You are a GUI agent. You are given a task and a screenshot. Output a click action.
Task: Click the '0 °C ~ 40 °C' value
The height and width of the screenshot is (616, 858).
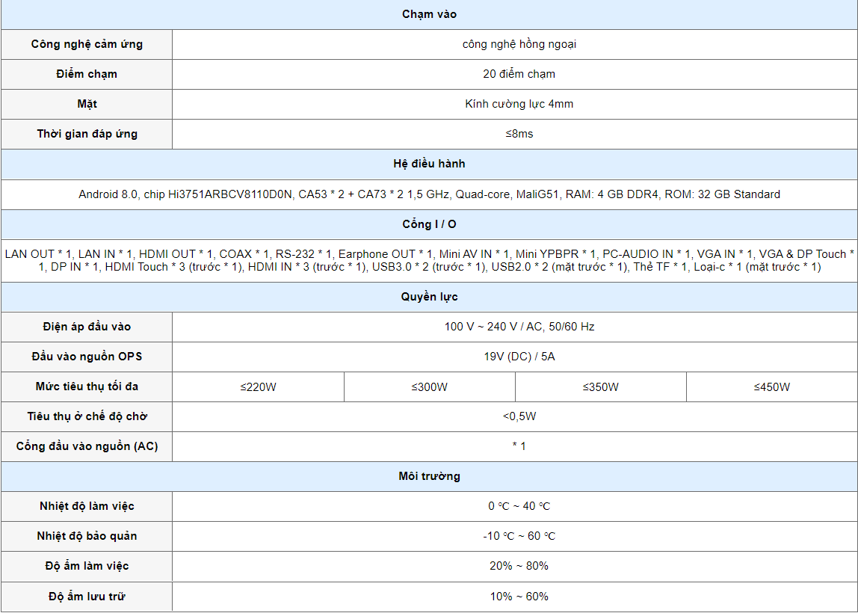(519, 507)
